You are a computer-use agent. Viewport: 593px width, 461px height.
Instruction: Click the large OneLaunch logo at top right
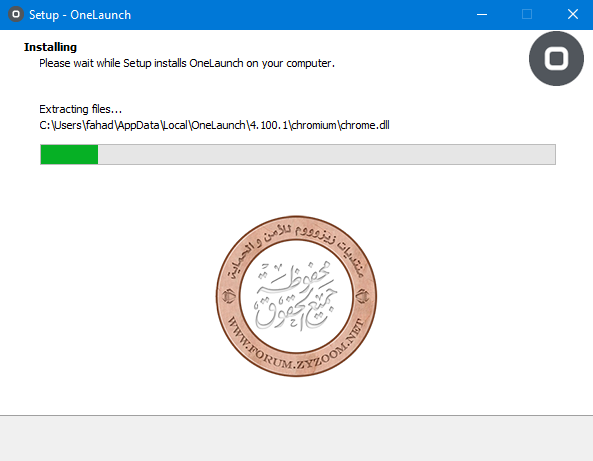[x=556, y=59]
